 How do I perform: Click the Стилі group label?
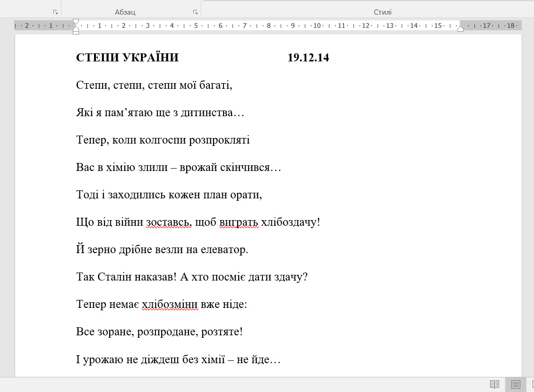coord(382,12)
